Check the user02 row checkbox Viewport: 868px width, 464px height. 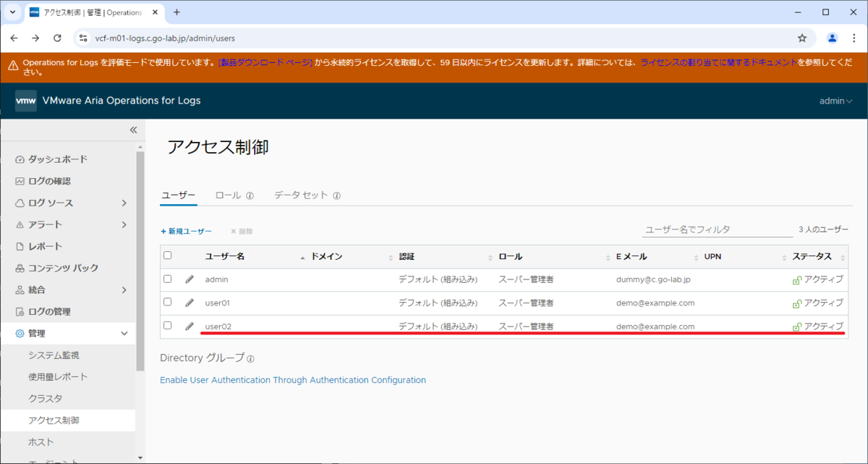[168, 326]
